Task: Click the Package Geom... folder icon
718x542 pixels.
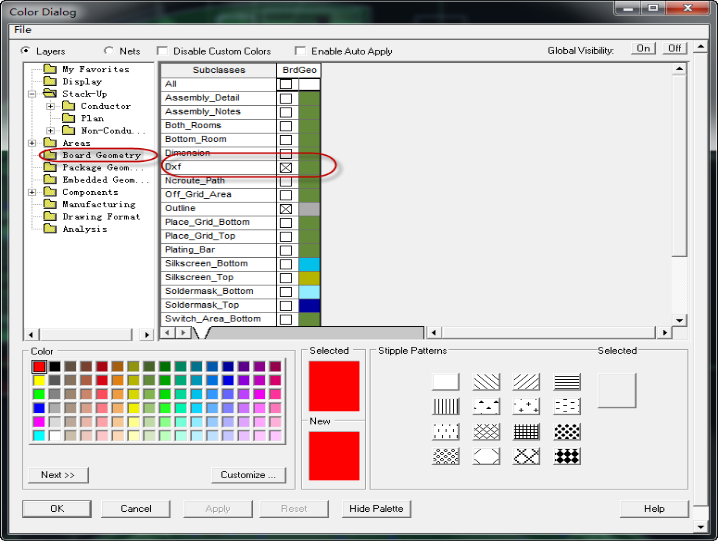Action: [50, 168]
